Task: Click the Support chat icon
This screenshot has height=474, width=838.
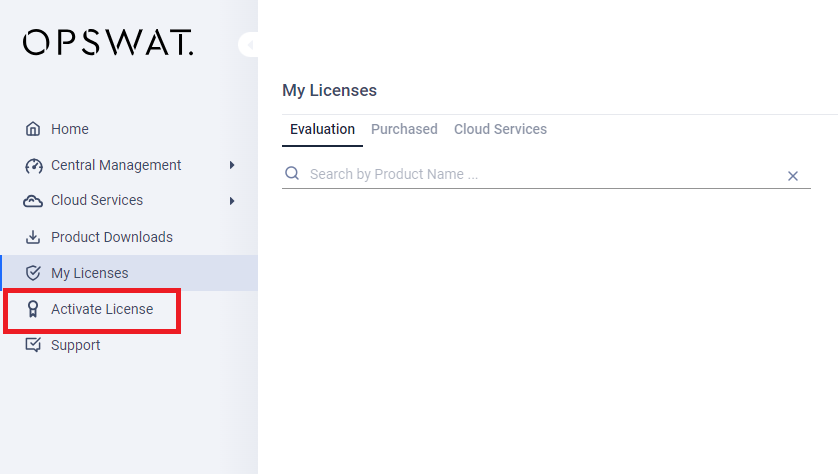Action: point(33,345)
